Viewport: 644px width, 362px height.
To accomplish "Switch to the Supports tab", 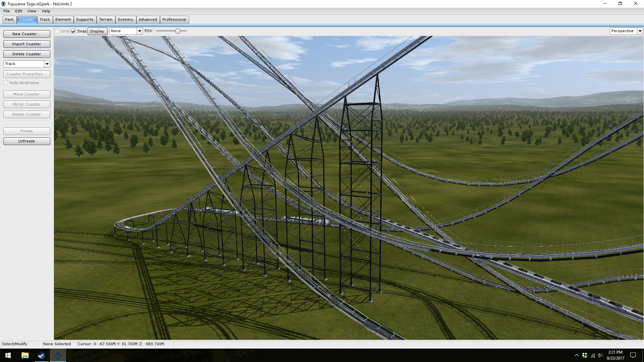I will coord(85,19).
